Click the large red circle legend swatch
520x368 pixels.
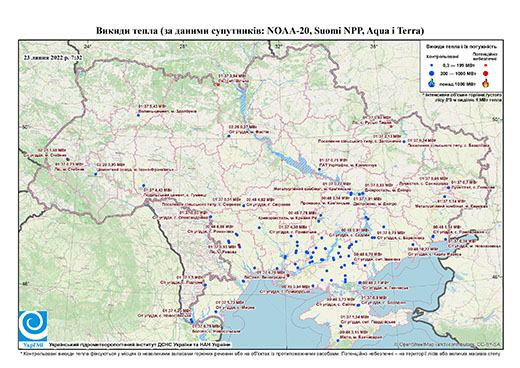tap(486, 73)
